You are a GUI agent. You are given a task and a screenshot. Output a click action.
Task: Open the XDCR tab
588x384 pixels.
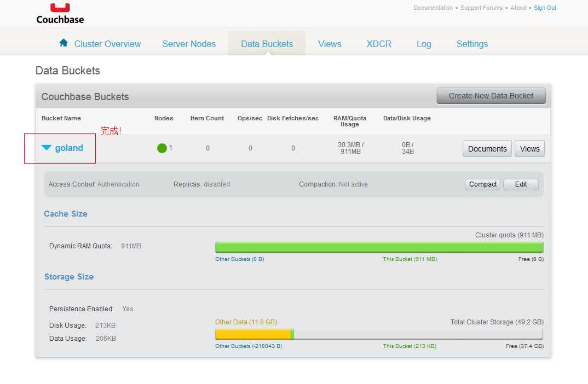pyautogui.click(x=379, y=44)
